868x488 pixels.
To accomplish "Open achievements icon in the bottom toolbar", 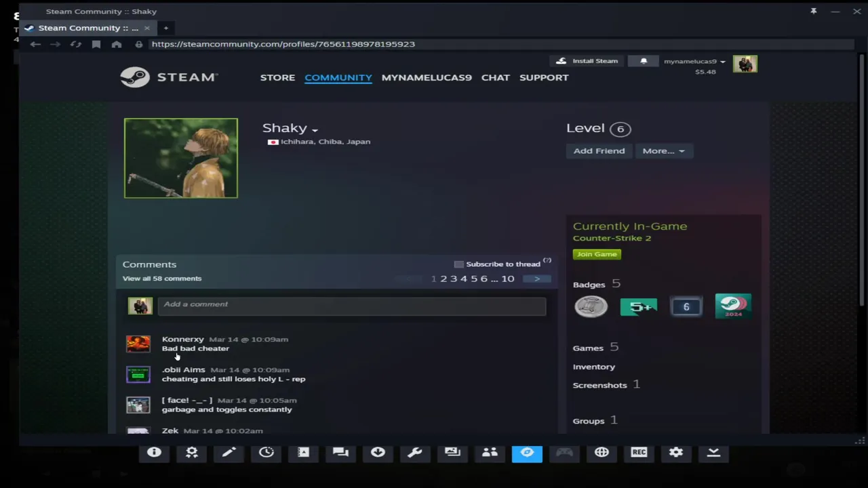I will pos(192,452).
